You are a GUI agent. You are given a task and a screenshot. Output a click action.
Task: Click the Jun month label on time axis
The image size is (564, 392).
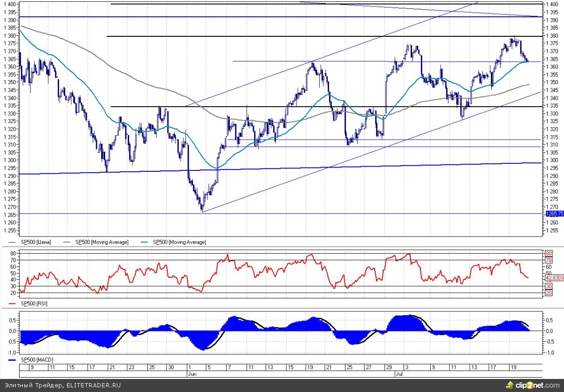click(192, 373)
